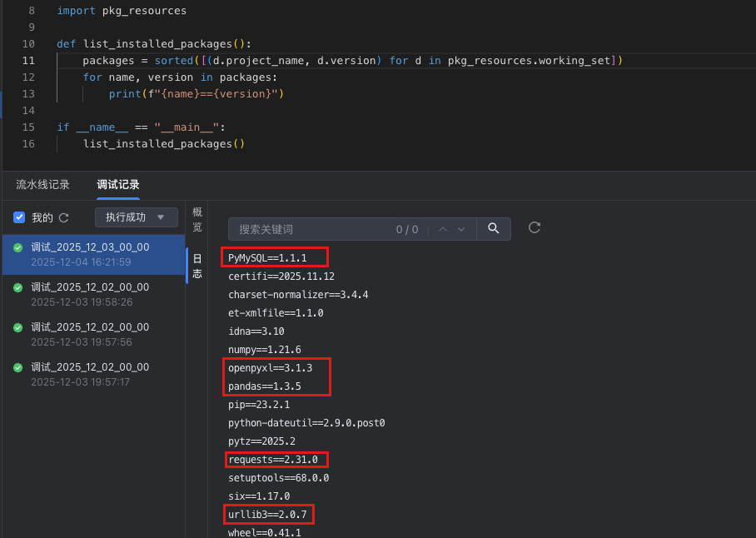The width and height of the screenshot is (756, 538).
Task: Click green success icon of 19:57:17 record
Action: click(x=18, y=367)
